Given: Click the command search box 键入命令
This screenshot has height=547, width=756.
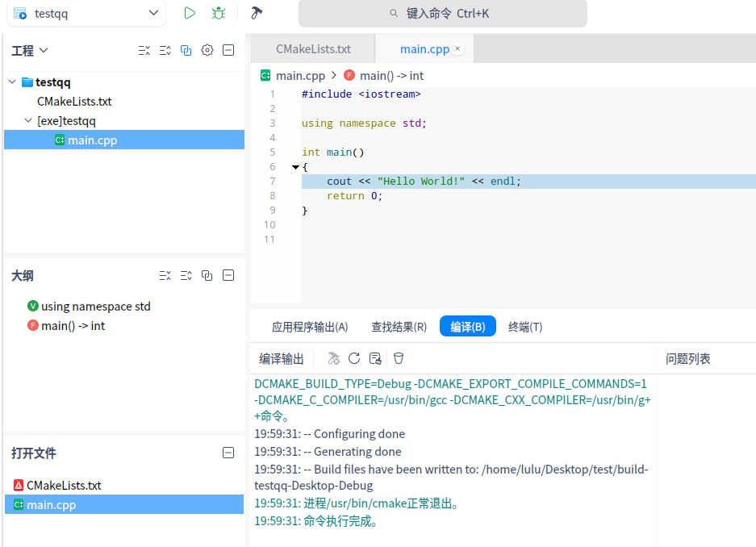Looking at the screenshot, I should pos(442,14).
